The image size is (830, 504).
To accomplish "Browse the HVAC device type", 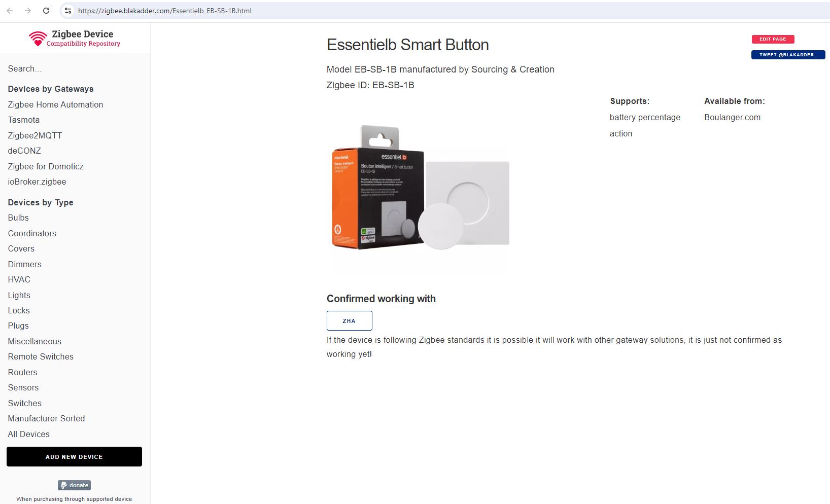I will click(x=19, y=279).
